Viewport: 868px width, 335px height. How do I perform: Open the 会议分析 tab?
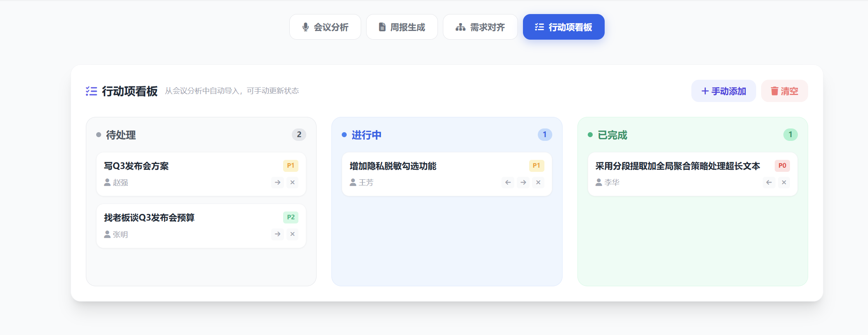[x=325, y=27]
